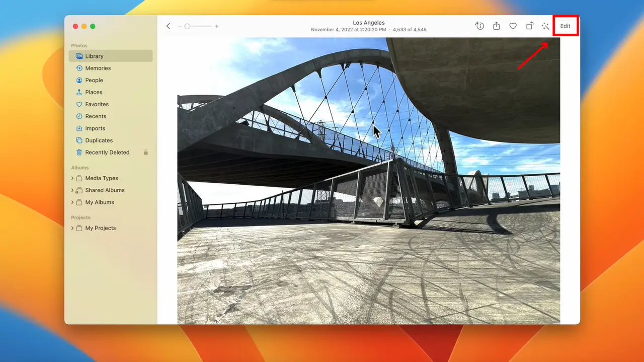The height and width of the screenshot is (362, 644).
Task: Share the Los Angeles photo
Action: point(496,26)
